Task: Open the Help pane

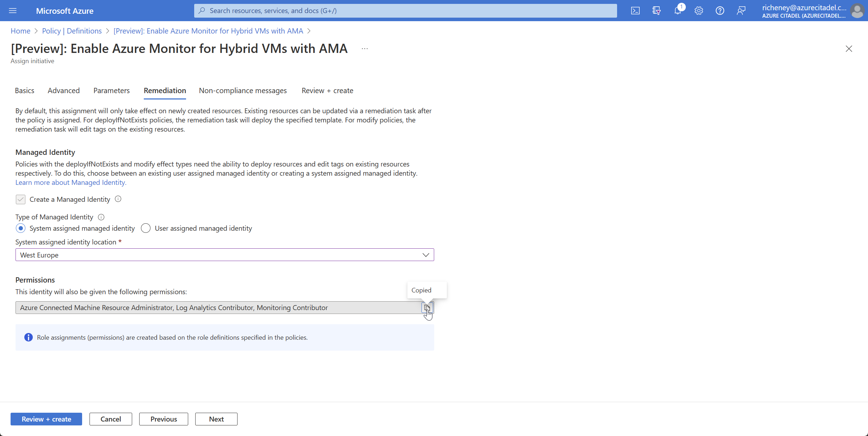Action: click(720, 11)
